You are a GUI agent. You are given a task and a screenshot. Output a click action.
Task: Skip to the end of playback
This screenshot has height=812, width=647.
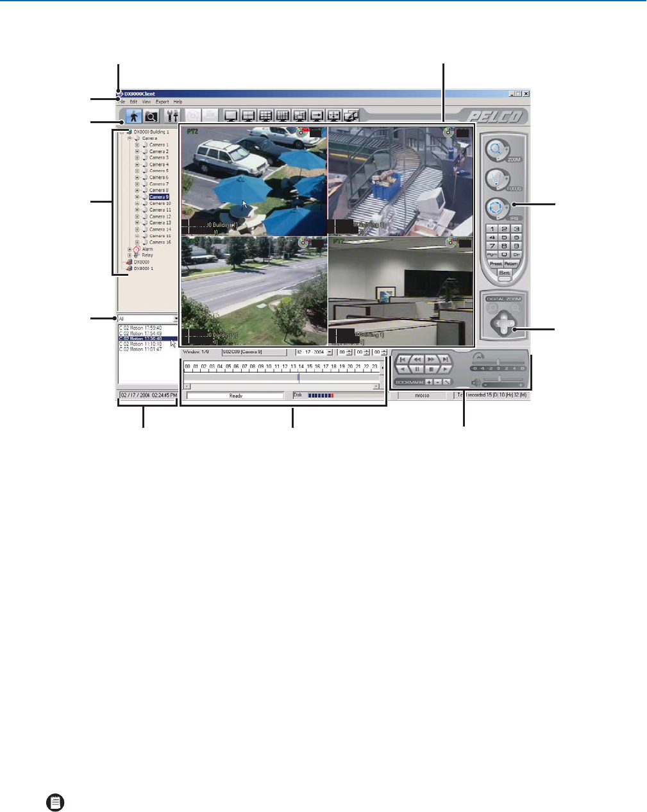(x=445, y=360)
